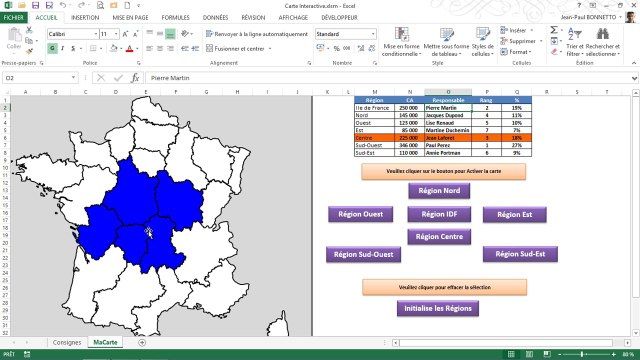Click the Initialise les Régions button
This screenshot has height=360, width=640.
[438, 309]
